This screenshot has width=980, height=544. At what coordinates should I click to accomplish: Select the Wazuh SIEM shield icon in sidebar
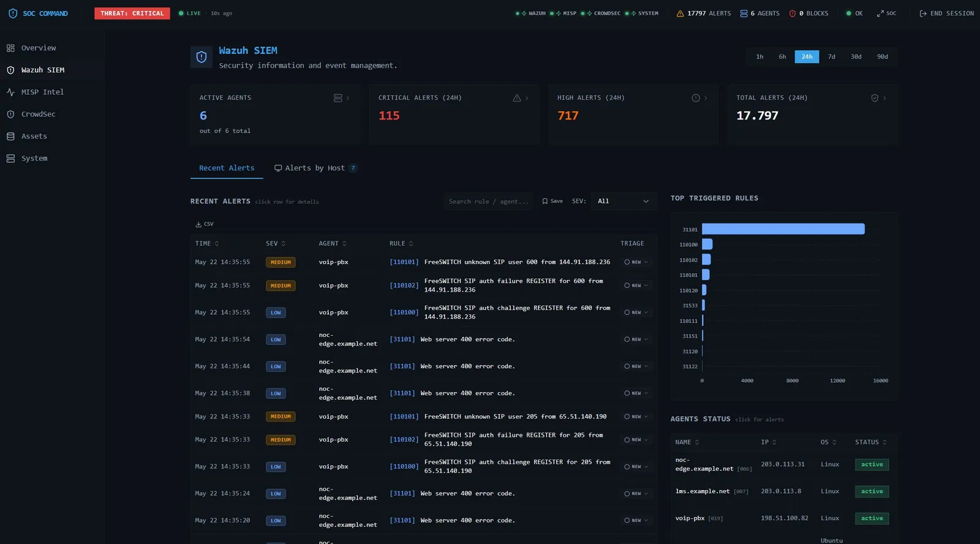click(10, 70)
